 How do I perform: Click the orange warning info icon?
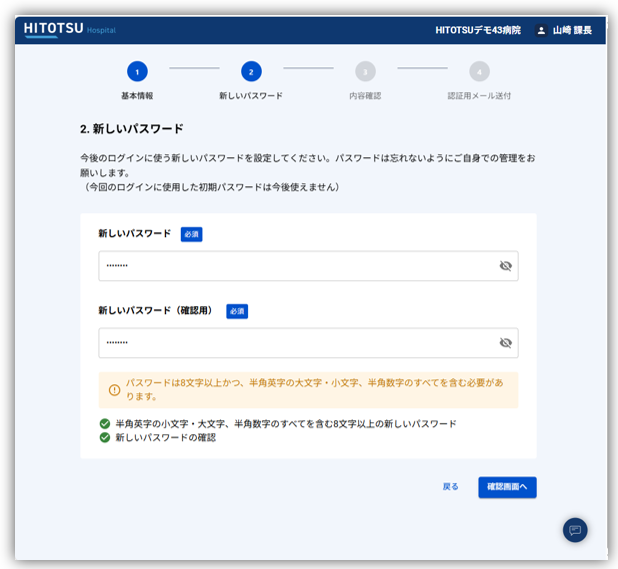[x=114, y=389]
